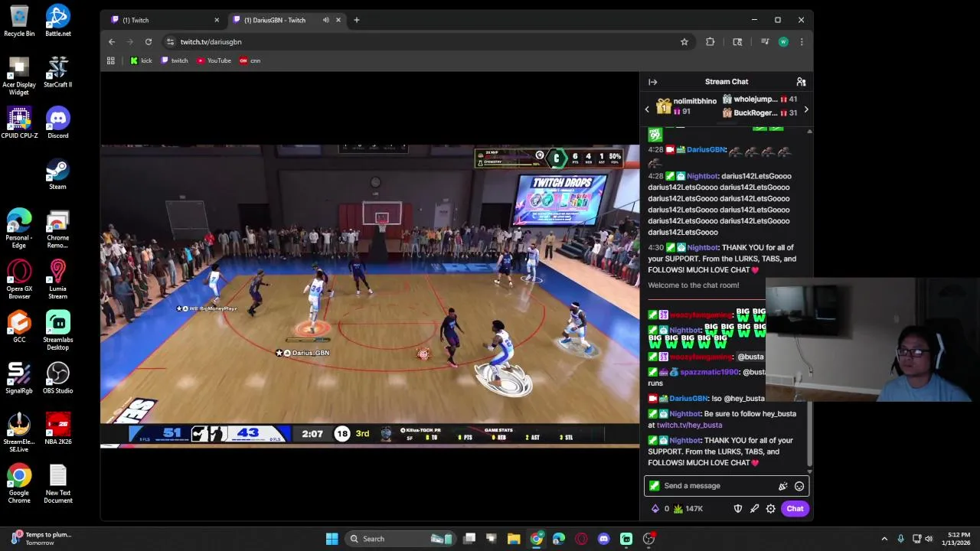Screen dimensions: 980x551
Task: Open File Explorer from the taskbar
Action: [514, 539]
